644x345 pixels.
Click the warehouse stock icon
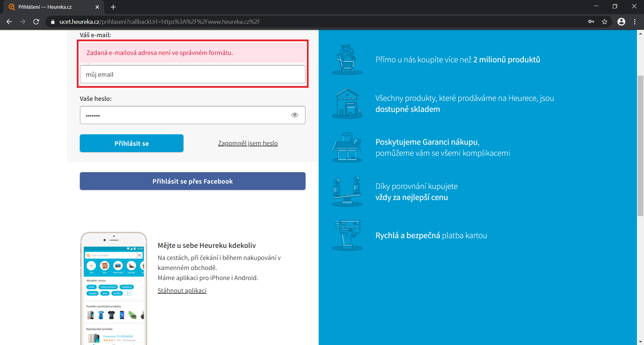347,103
